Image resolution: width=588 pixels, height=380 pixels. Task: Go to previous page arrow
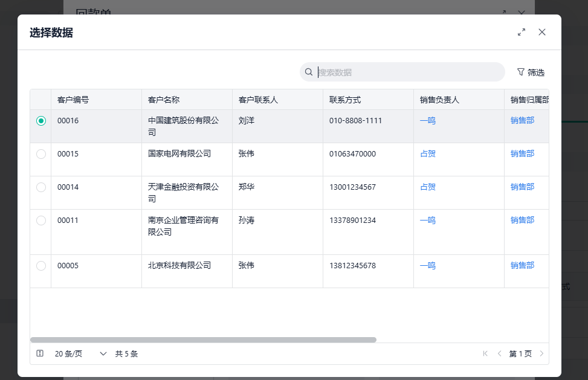[499, 353]
